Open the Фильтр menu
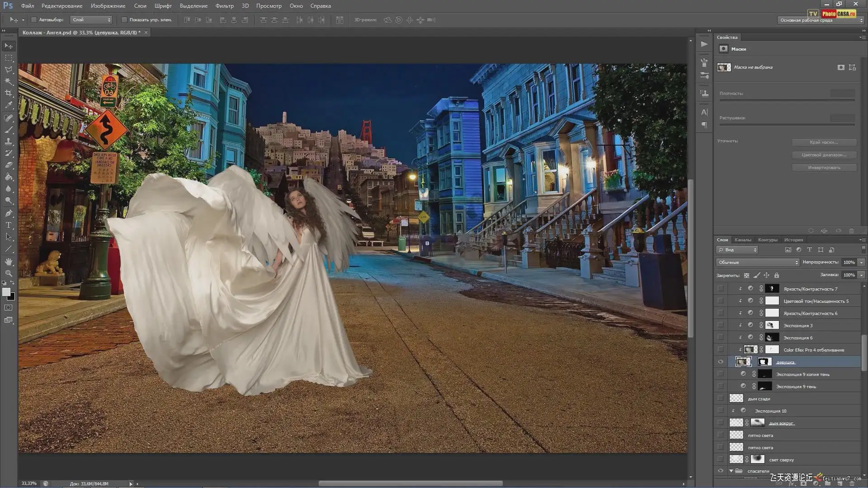This screenshot has height=488, width=868. [224, 6]
